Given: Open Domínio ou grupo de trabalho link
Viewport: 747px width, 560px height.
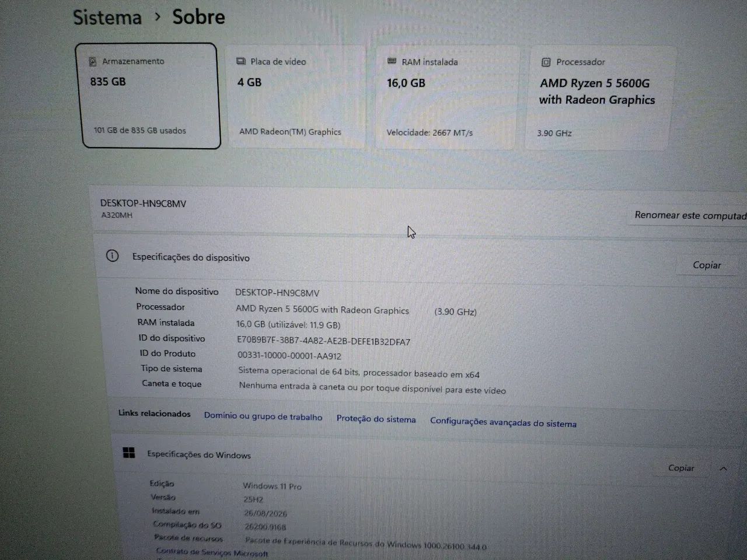Looking at the screenshot, I should click(263, 416).
